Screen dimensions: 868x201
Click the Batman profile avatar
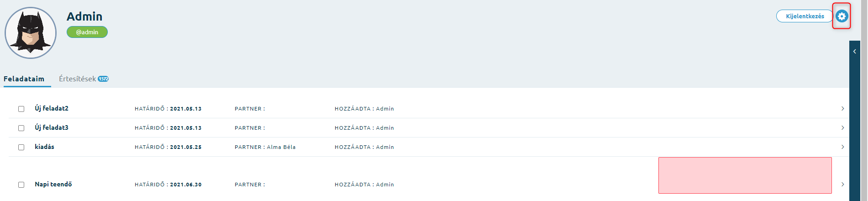[x=31, y=33]
